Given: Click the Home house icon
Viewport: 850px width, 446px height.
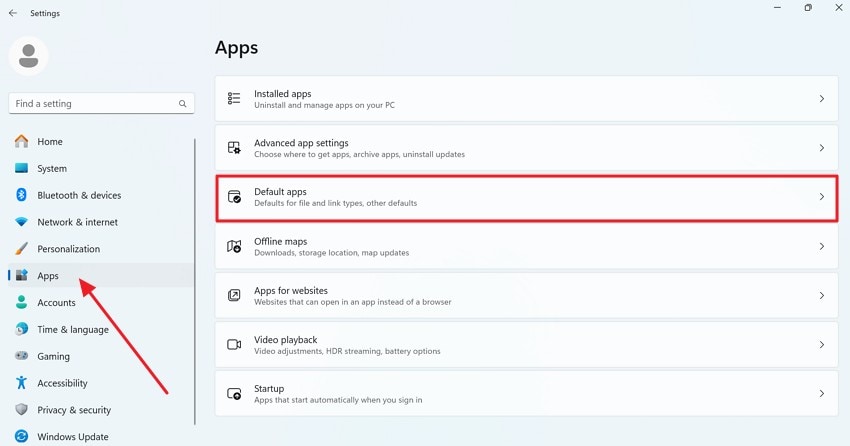Looking at the screenshot, I should [x=22, y=141].
